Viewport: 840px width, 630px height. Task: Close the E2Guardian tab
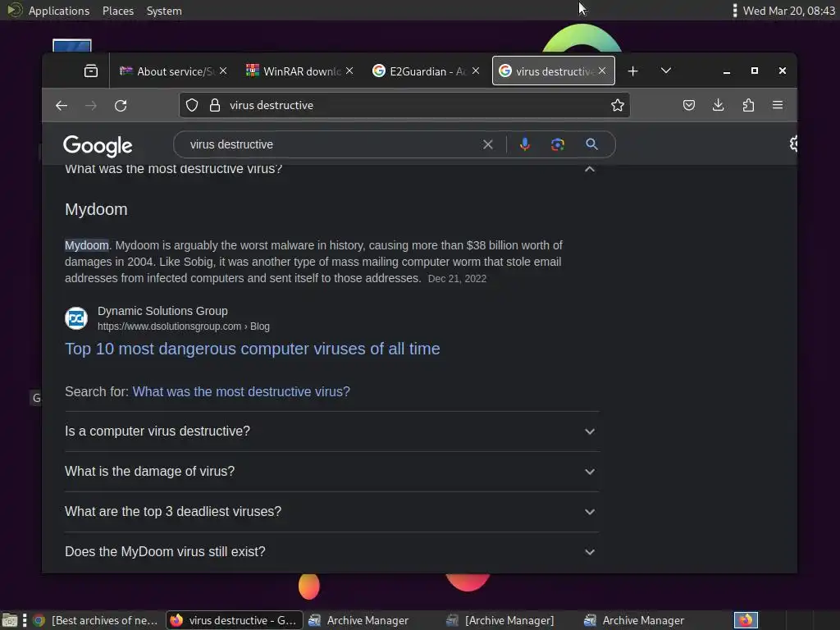(476, 71)
